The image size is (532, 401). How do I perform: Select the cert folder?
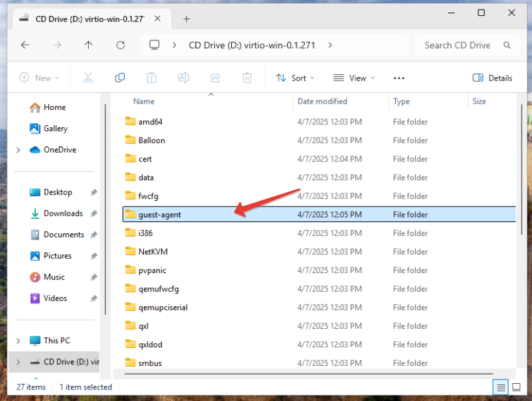coord(319,159)
